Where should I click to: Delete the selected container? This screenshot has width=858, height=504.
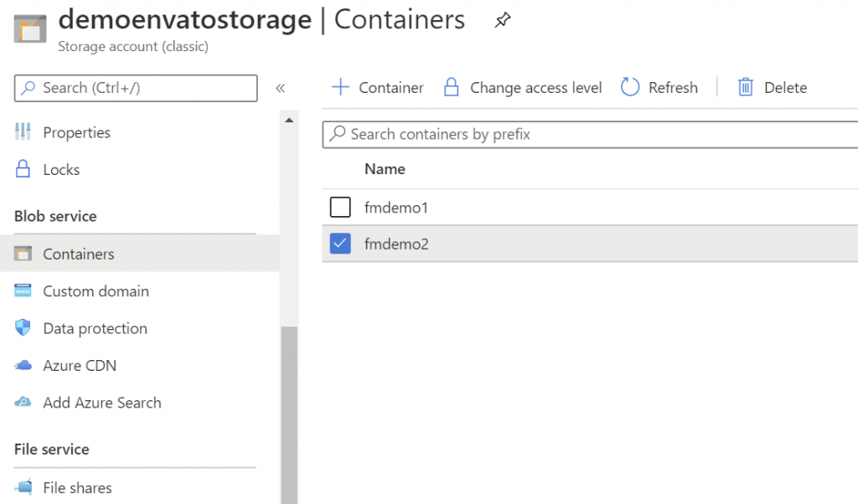coord(772,88)
